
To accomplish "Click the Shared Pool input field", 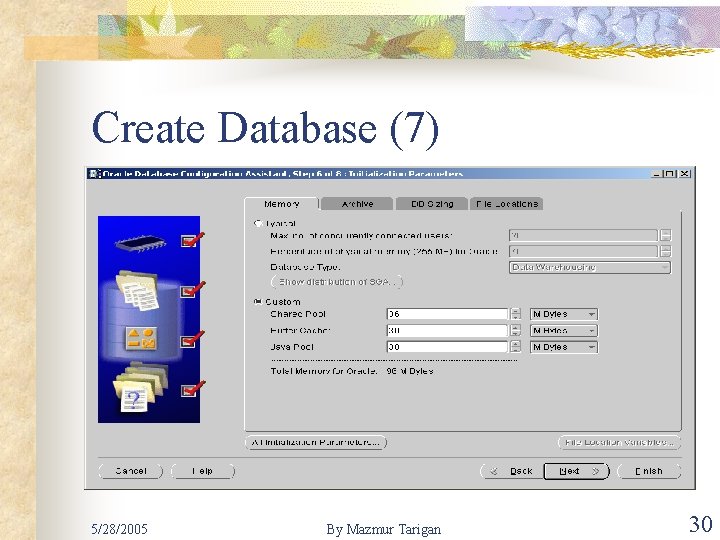I will [x=447, y=314].
